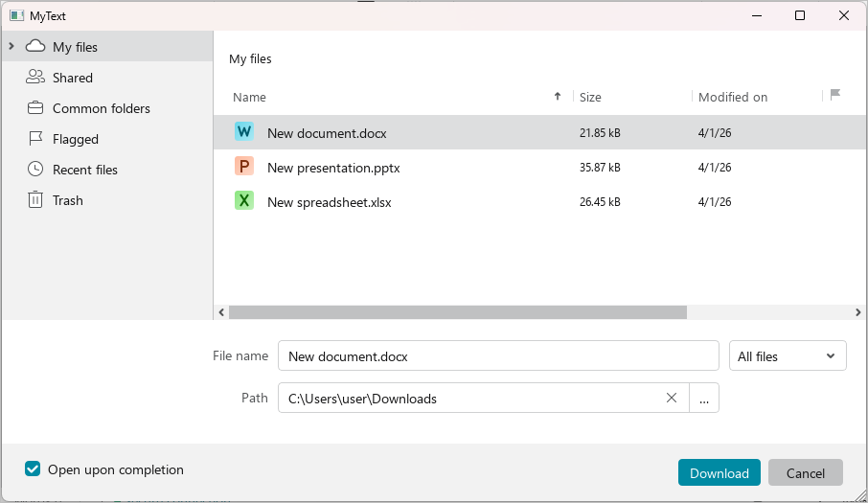Clear the Path field with X button

672,398
